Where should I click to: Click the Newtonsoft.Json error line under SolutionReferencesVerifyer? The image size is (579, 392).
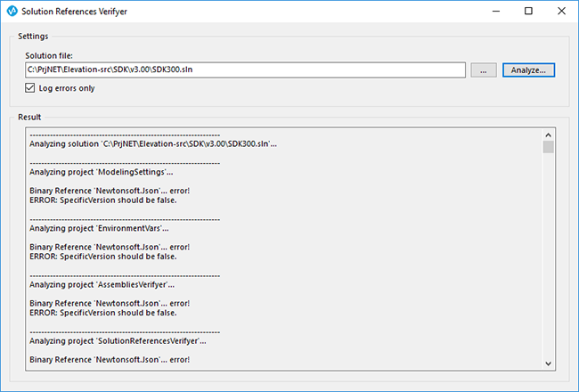click(110, 360)
